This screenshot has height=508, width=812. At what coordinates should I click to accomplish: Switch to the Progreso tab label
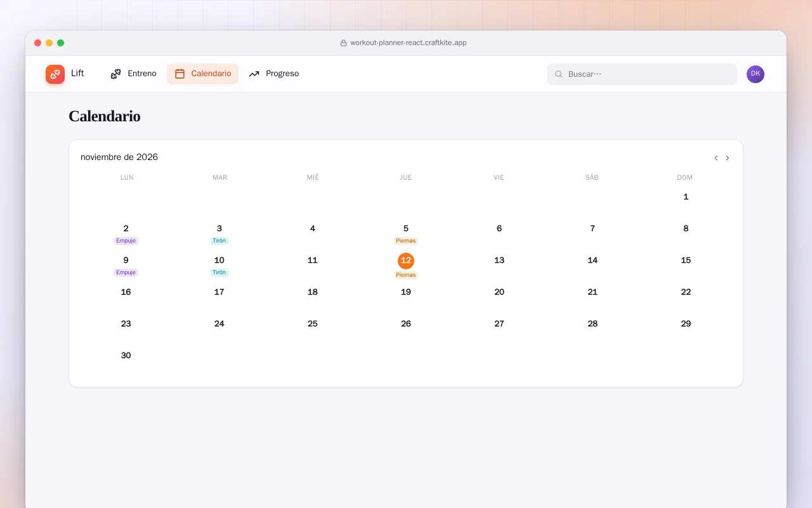(x=282, y=74)
